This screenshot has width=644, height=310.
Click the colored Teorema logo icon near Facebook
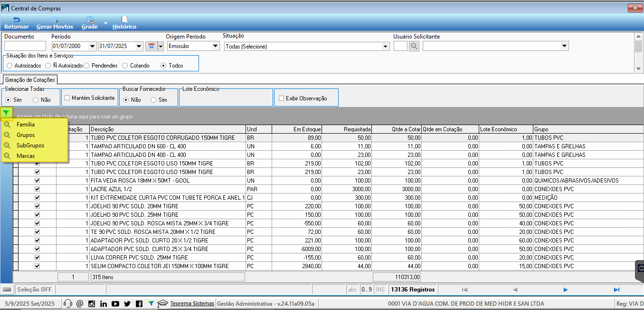tap(151, 303)
